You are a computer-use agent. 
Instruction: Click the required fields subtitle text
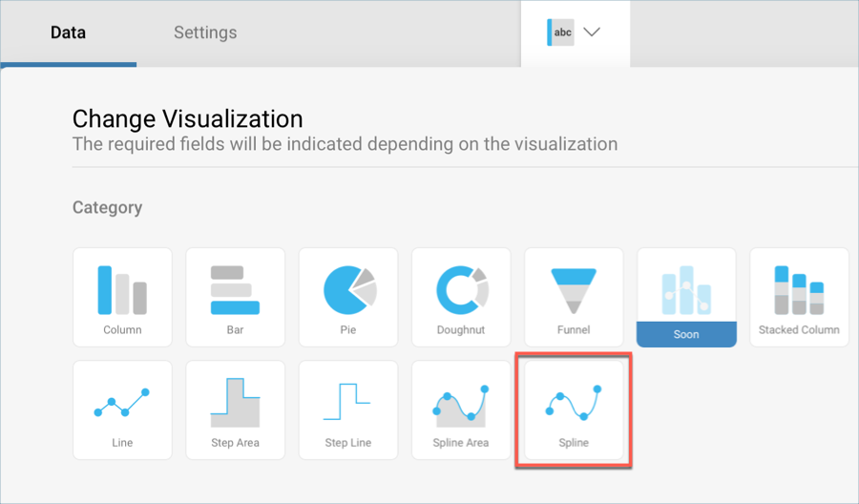tap(345, 144)
